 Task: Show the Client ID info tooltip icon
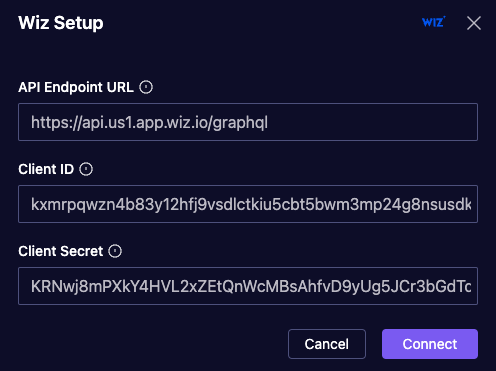pos(86,169)
